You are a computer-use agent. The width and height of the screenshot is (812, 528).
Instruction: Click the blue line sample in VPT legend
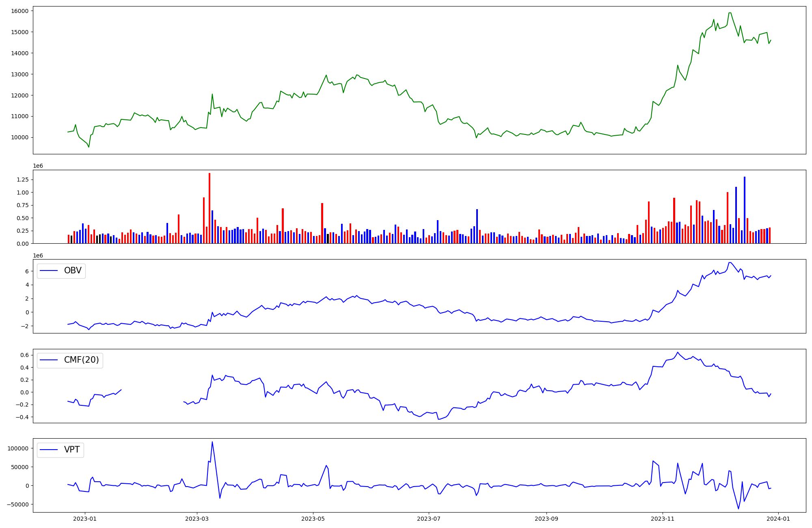50,450
